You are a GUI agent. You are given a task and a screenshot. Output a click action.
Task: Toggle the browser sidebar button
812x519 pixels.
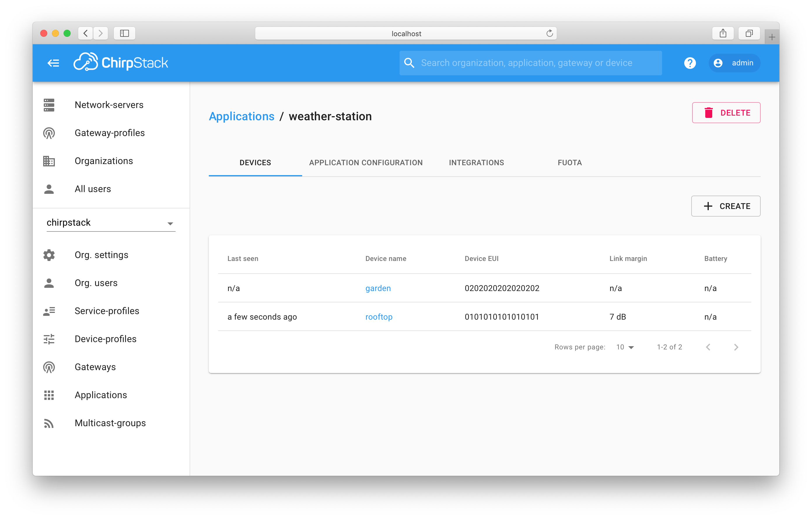tap(125, 33)
